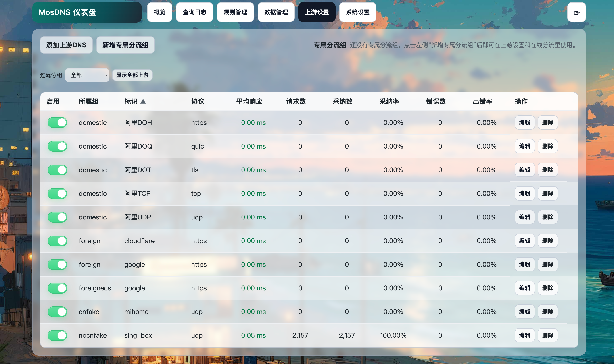Switch to the 系统设置 tab
This screenshot has height=364, width=614.
coord(357,12)
